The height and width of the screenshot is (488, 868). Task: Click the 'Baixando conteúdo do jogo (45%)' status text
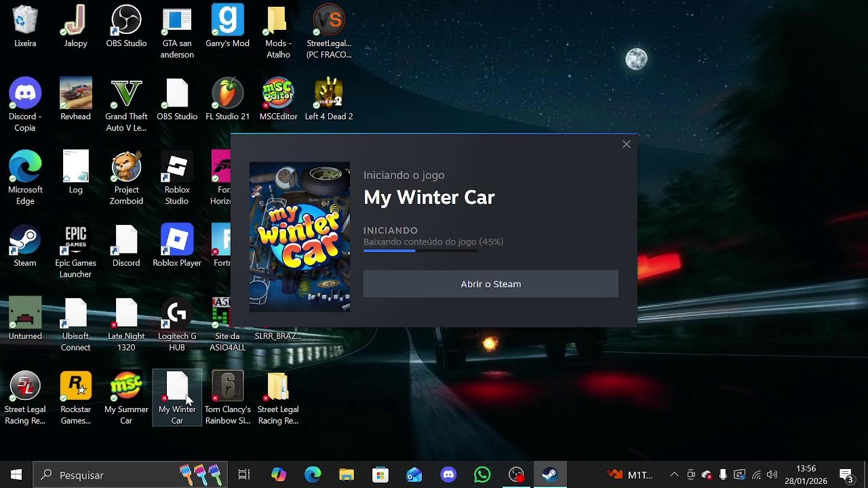pos(433,242)
